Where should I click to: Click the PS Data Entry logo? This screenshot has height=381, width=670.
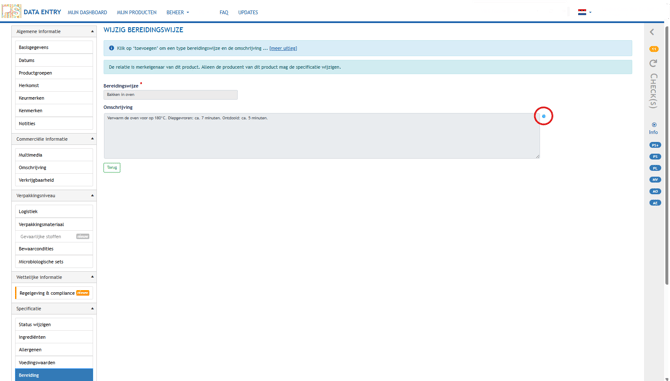click(12, 12)
